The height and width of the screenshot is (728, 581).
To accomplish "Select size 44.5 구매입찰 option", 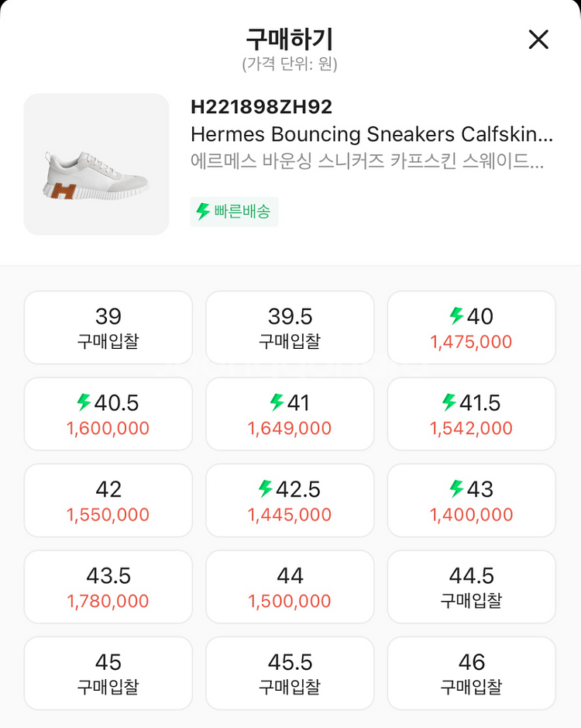I will 471,588.
